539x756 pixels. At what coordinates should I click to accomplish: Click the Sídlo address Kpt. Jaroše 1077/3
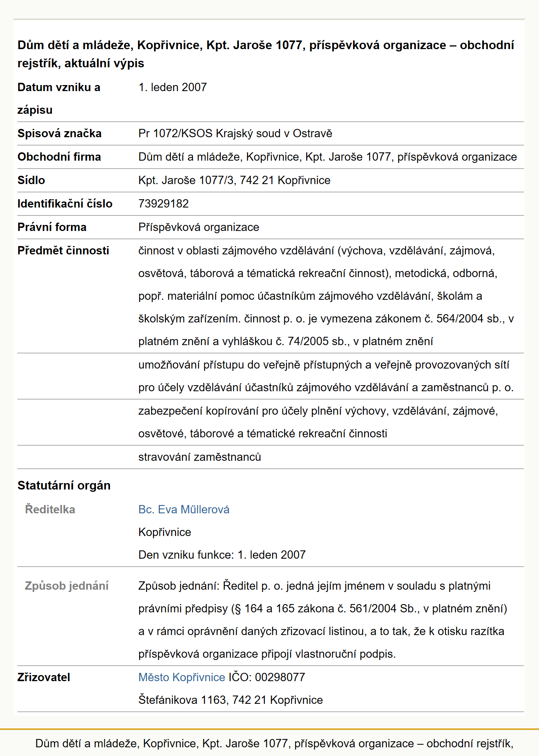pos(234,180)
